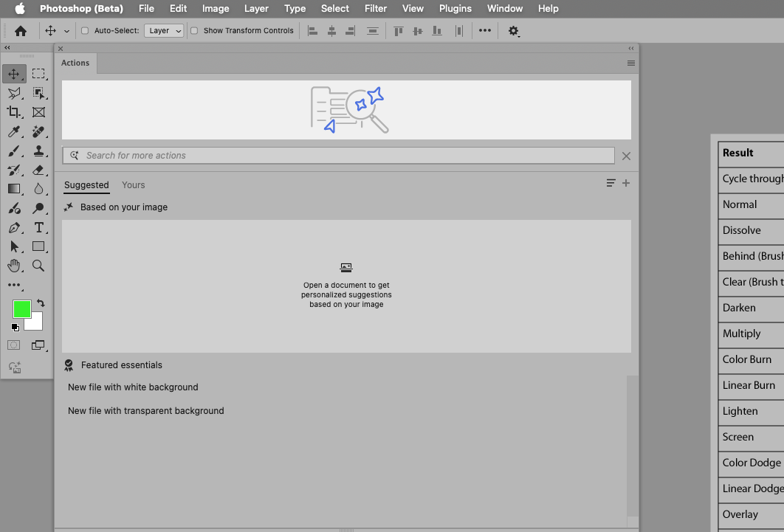The height and width of the screenshot is (532, 784).
Task: Select the Clone Stamp tool
Action: (39, 151)
